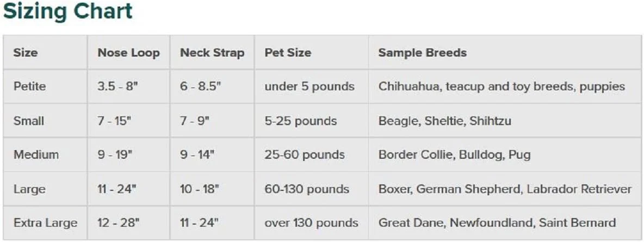Viewport: 644px width, 242px height.
Task: Click the Medium size row label
Action: coord(36,154)
